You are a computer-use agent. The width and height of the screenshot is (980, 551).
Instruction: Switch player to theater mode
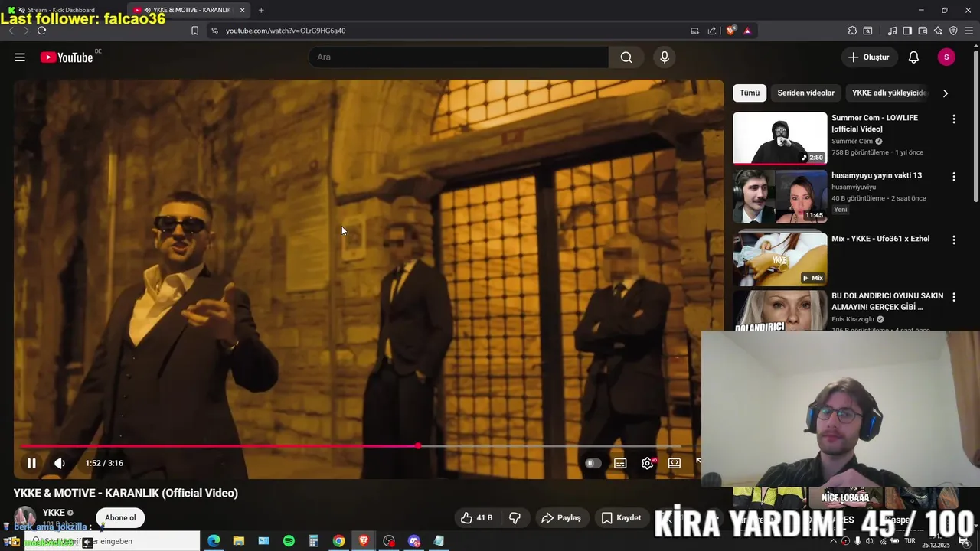point(675,463)
